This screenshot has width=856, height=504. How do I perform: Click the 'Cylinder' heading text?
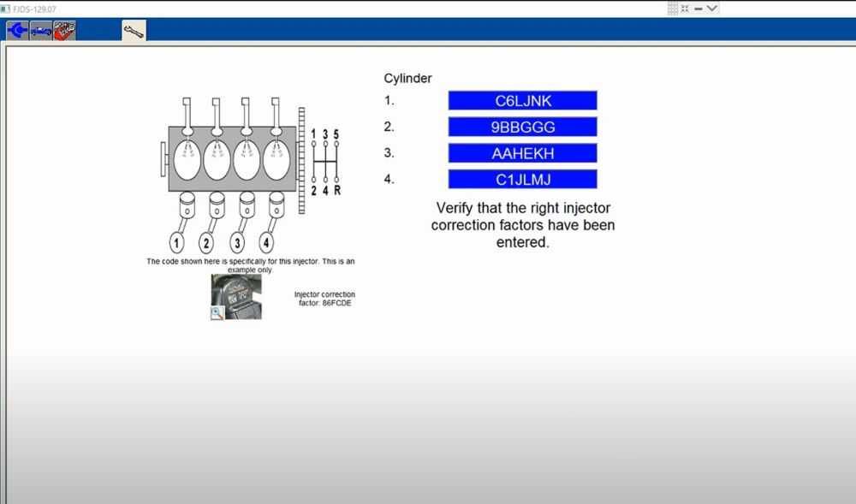[x=407, y=79]
